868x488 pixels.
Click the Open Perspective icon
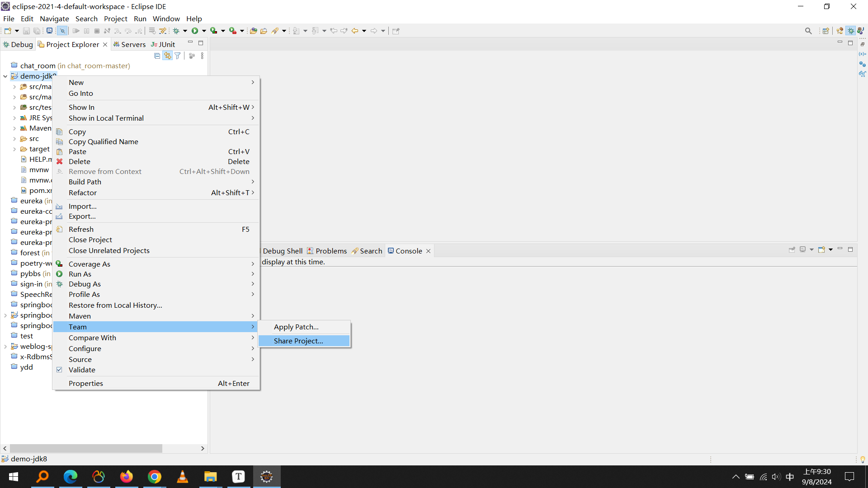pyautogui.click(x=826, y=31)
